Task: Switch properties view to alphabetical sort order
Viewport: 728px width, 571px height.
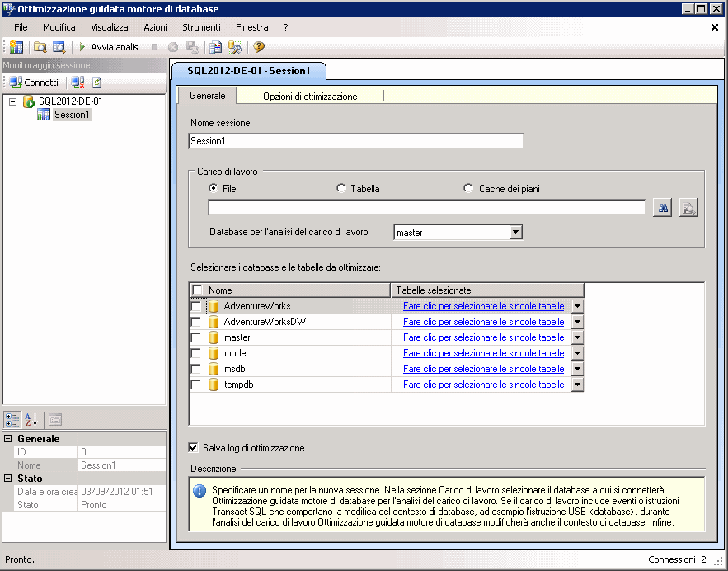Action: pyautogui.click(x=31, y=419)
